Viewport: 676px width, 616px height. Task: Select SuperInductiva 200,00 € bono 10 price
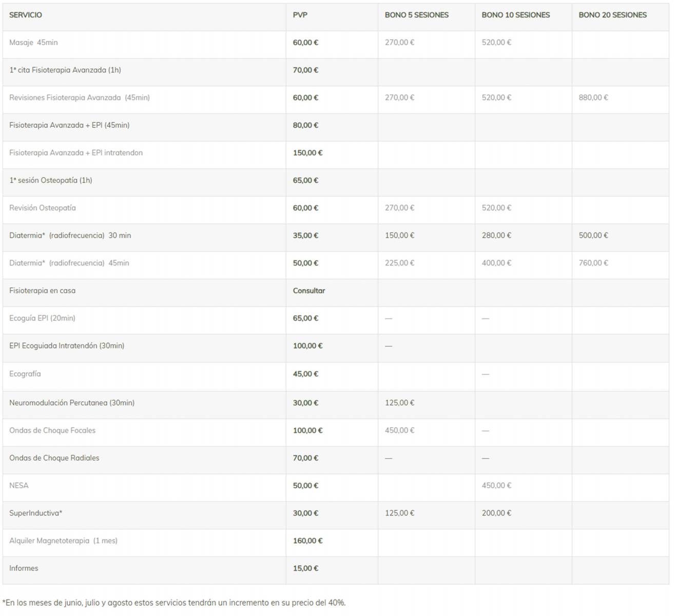(x=496, y=513)
